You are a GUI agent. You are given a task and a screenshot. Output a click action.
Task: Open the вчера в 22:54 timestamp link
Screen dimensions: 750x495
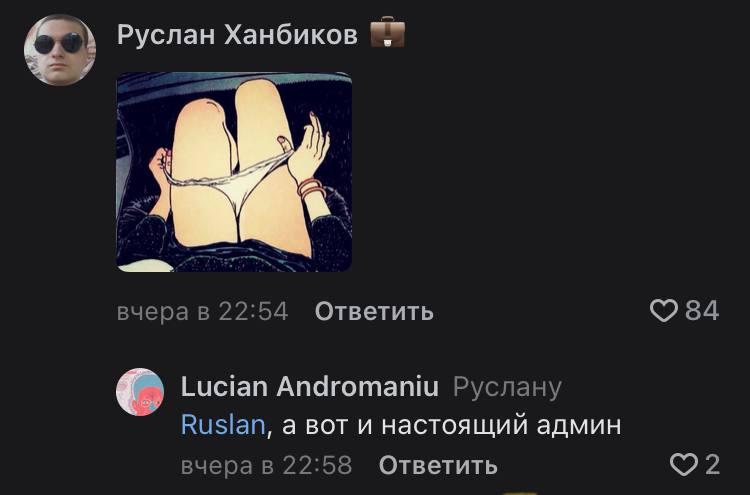(x=202, y=312)
